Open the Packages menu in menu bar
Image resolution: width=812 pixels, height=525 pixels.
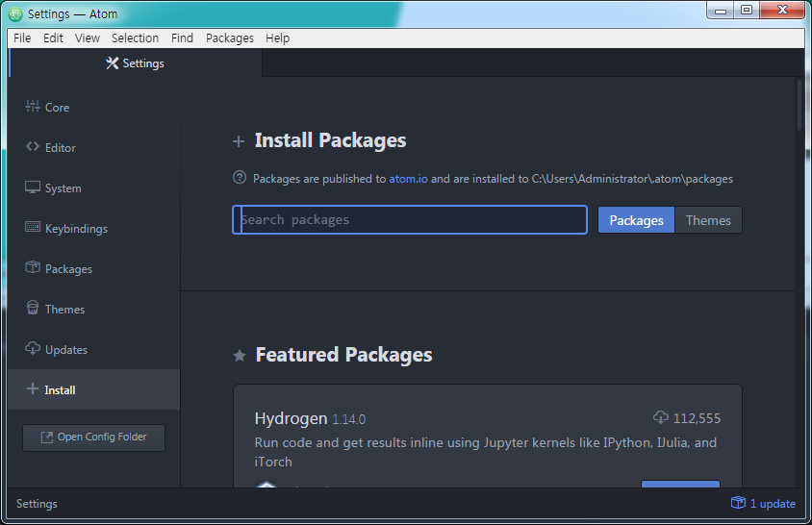click(230, 38)
